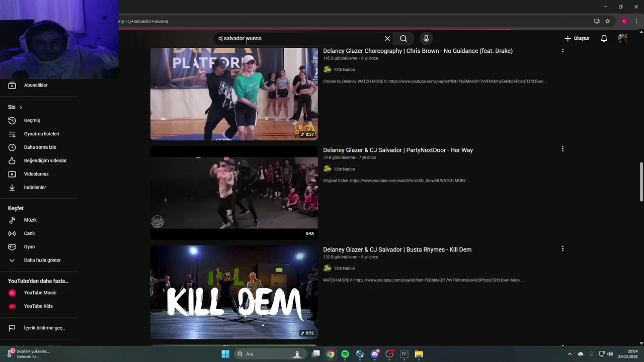Open Task View from the taskbar

pos(316,354)
